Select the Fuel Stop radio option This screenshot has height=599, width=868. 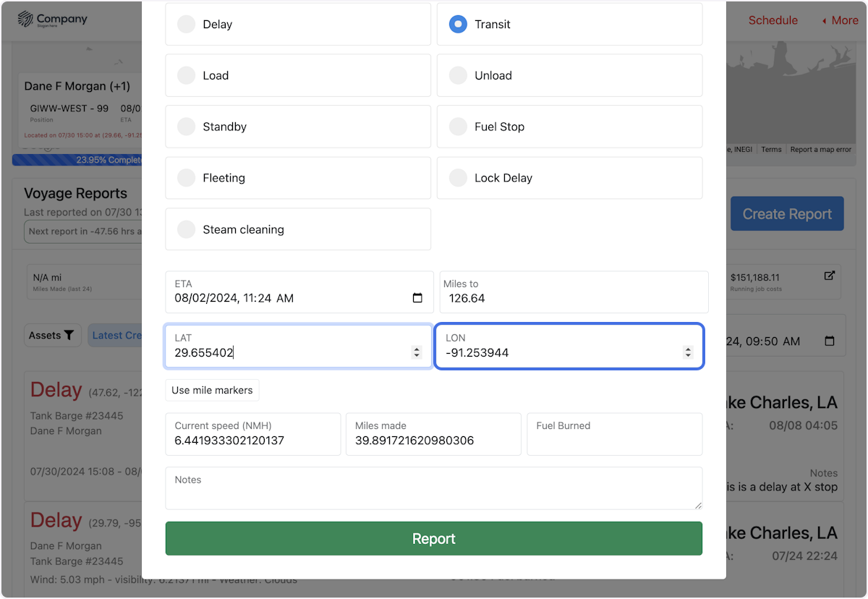pos(459,127)
